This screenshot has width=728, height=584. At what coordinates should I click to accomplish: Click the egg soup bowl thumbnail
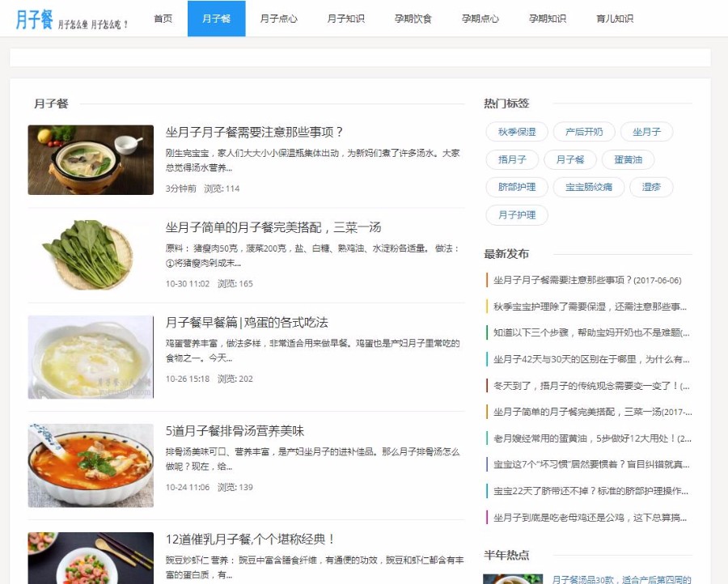tap(91, 357)
